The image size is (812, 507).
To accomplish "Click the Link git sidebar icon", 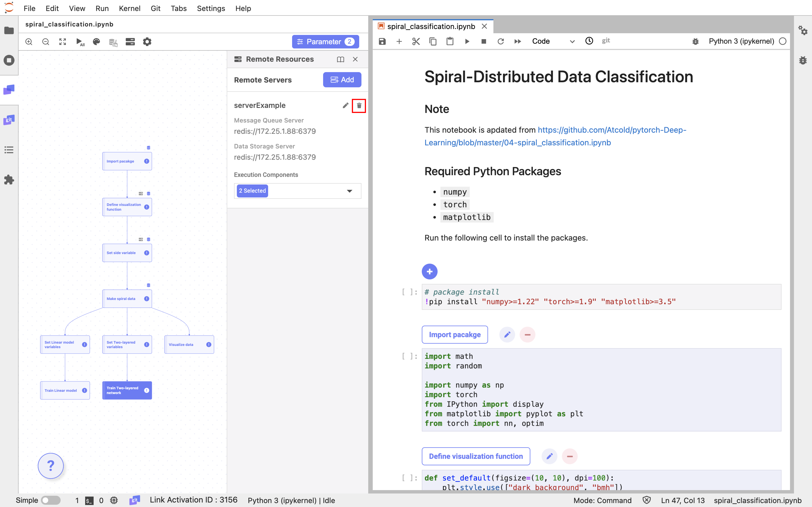I will [x=9, y=120].
